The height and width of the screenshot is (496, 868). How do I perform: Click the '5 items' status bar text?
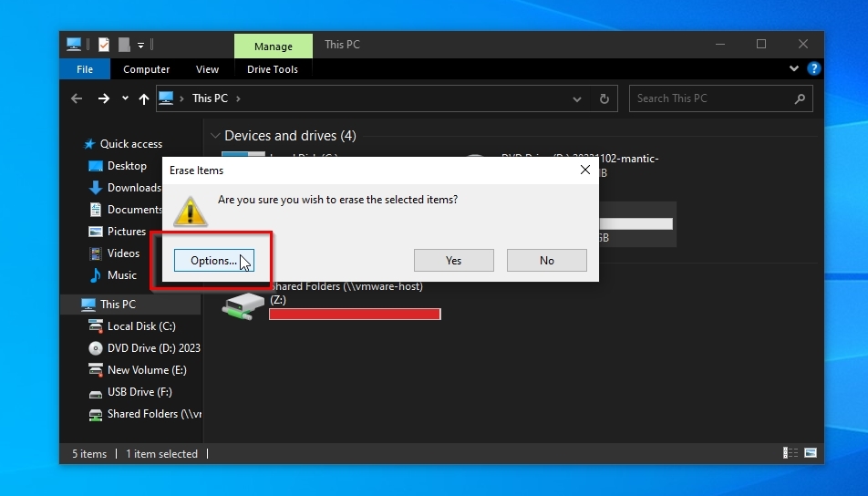pyautogui.click(x=89, y=454)
